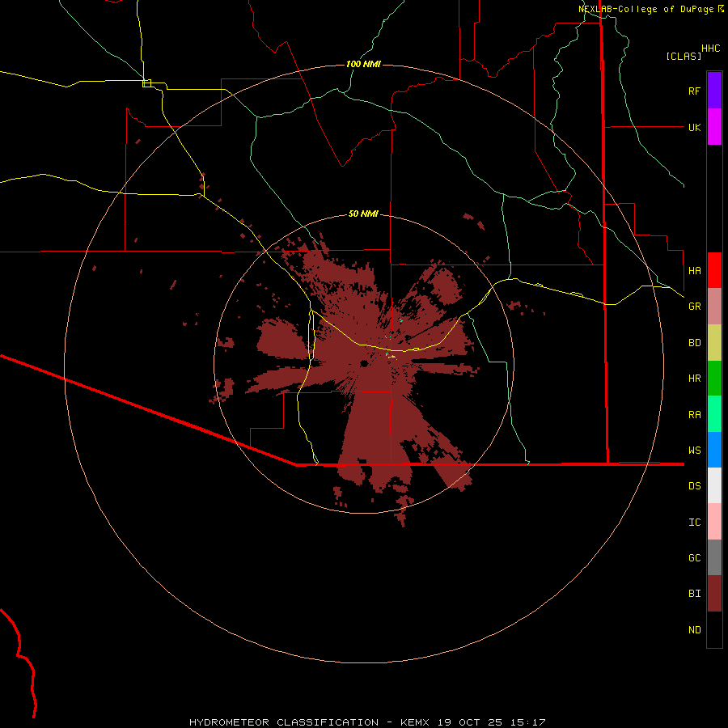Click the ND black legend swatch
728x728 pixels.
pyautogui.click(x=714, y=629)
